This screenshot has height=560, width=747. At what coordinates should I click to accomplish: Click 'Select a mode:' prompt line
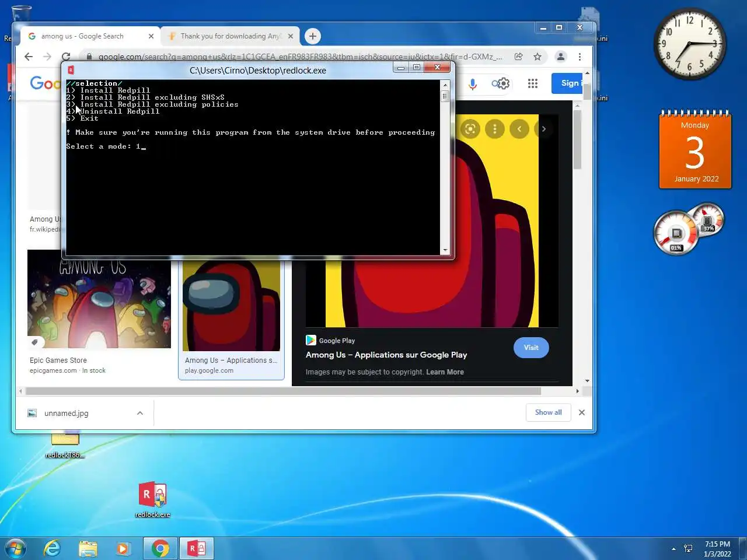click(x=106, y=146)
